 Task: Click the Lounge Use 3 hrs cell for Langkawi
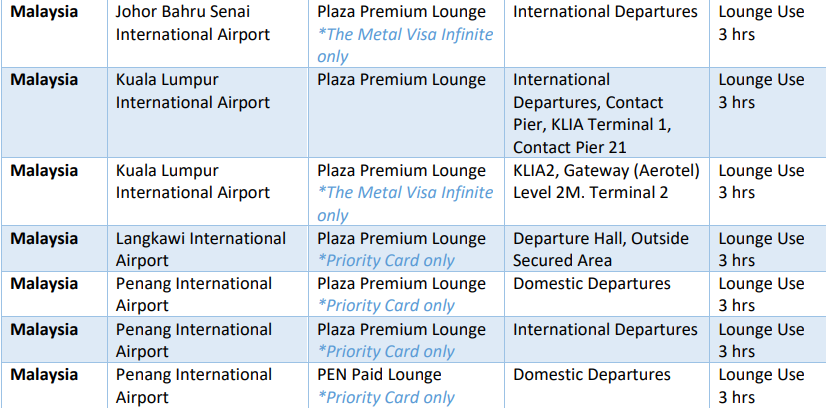pos(768,248)
